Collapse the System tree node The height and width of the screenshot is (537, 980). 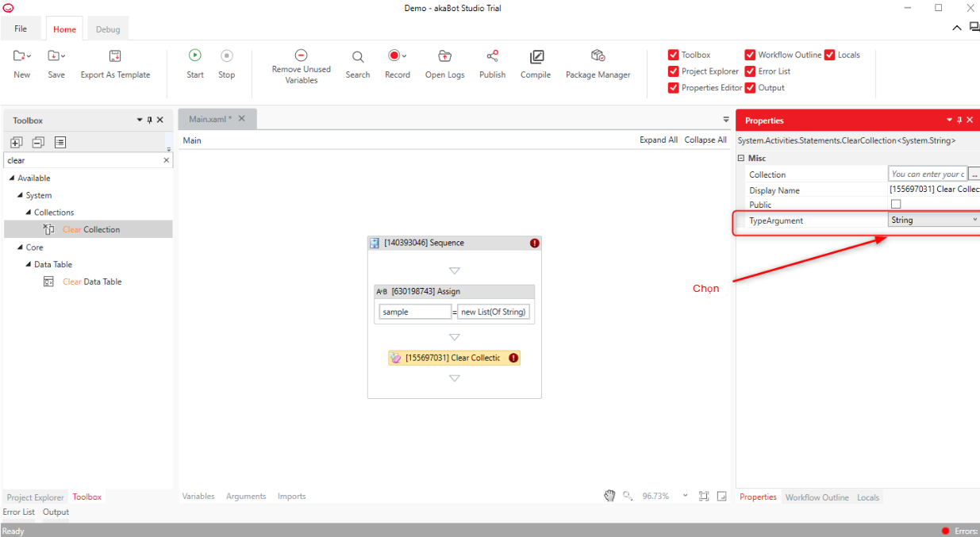pyautogui.click(x=20, y=195)
